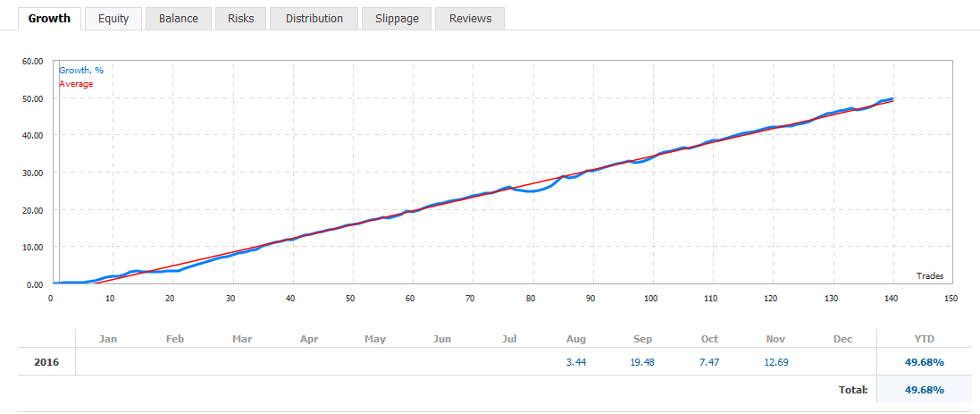Click the Aug value 3.44
This screenshot has height=414, width=980.
[576, 362]
